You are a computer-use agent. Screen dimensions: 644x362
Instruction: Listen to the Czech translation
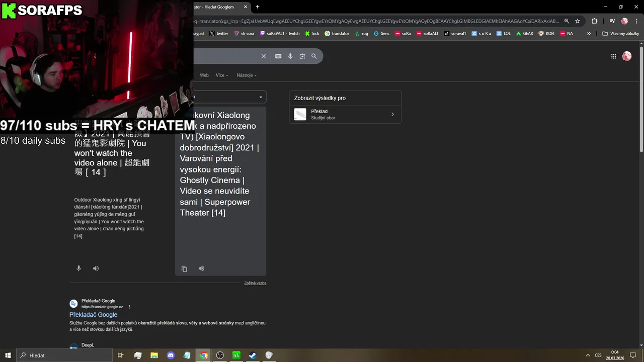click(x=201, y=268)
